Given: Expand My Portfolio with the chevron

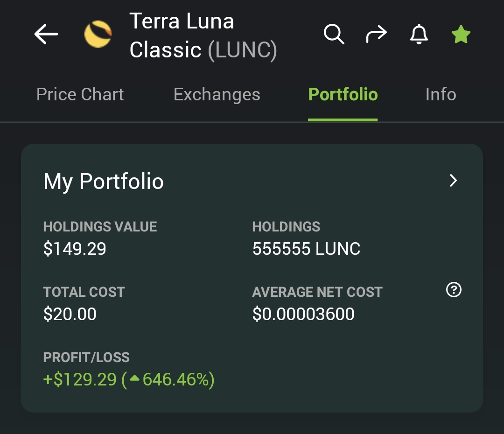Looking at the screenshot, I should pyautogui.click(x=453, y=181).
